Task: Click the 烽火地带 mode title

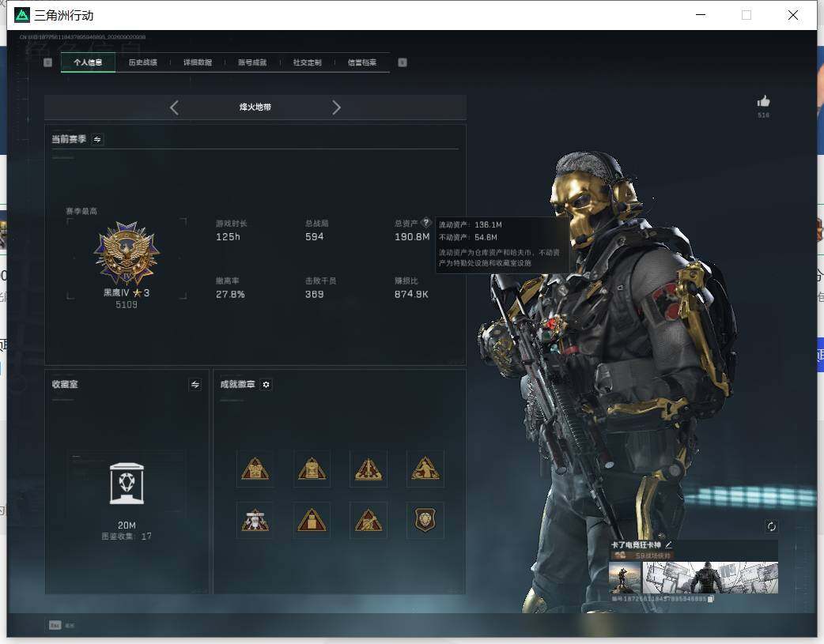Action: click(255, 107)
